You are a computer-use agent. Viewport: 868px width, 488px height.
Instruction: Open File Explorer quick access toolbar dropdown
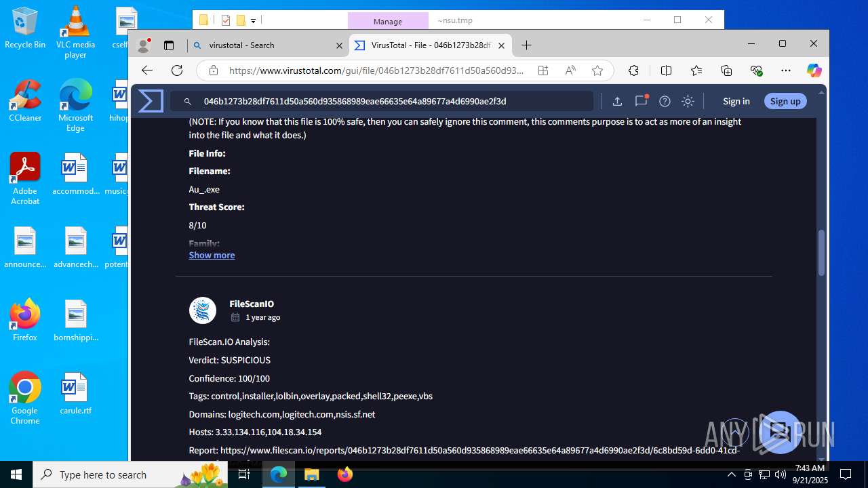(x=253, y=21)
